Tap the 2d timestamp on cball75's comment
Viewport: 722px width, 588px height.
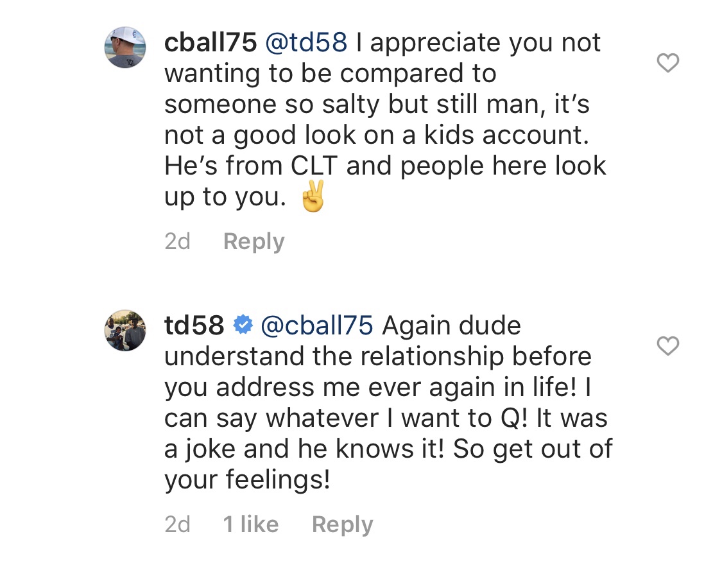177,241
